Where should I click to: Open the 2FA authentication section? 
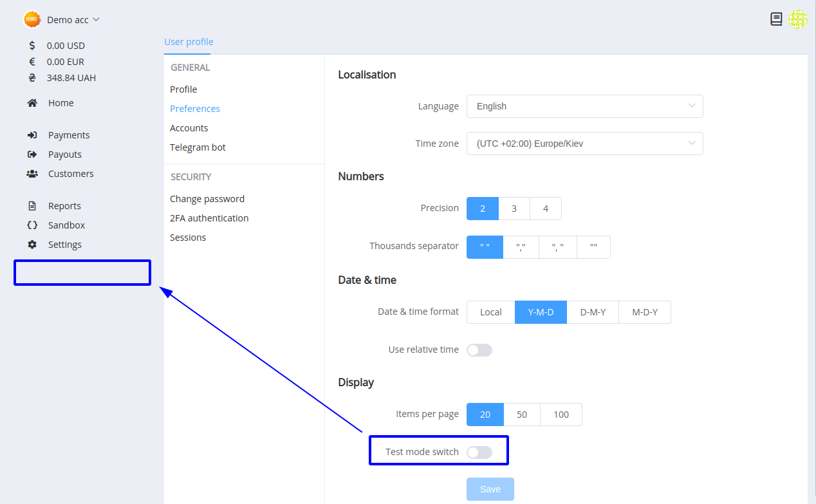click(x=209, y=218)
